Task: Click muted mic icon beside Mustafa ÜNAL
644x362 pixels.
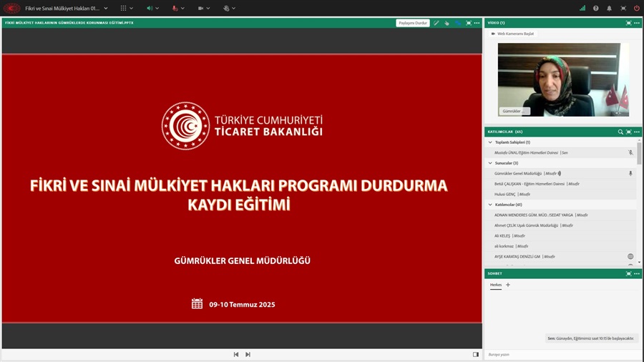Action: 630,152
